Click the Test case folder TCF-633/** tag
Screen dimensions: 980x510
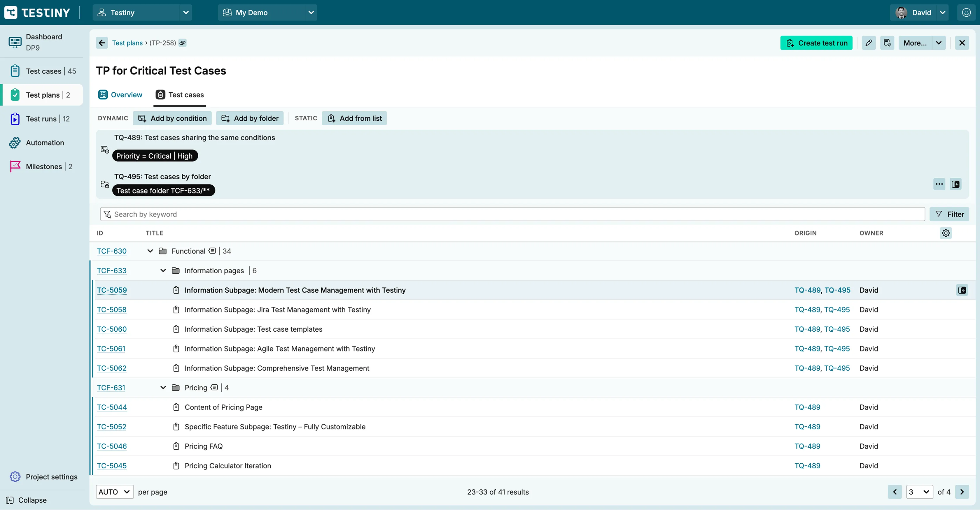(x=164, y=191)
